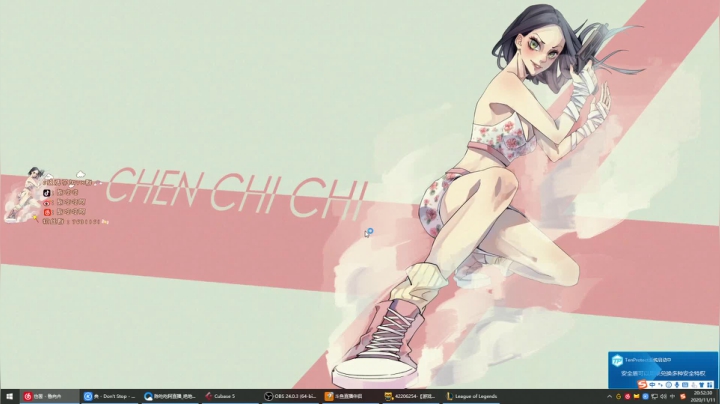This screenshot has height=404, width=720.
Task: Click the emoji face icon on Sogou bar
Action: pyautogui.click(x=669, y=385)
